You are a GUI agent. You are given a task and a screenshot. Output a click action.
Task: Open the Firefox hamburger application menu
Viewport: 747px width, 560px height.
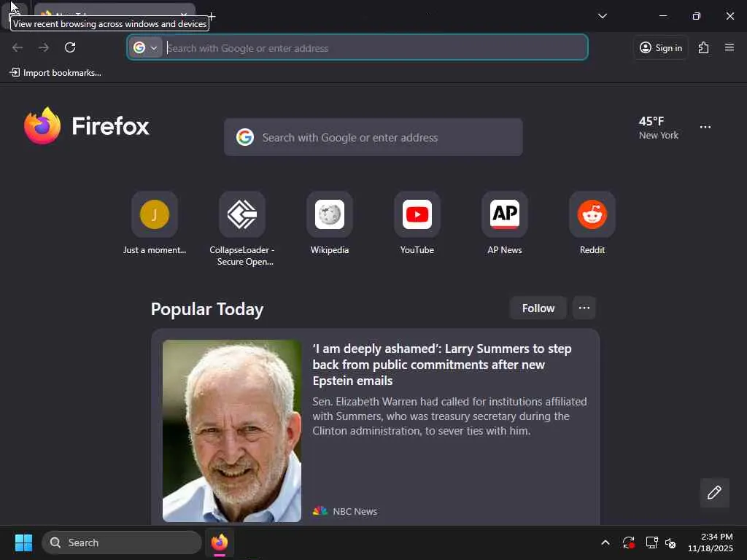(729, 47)
